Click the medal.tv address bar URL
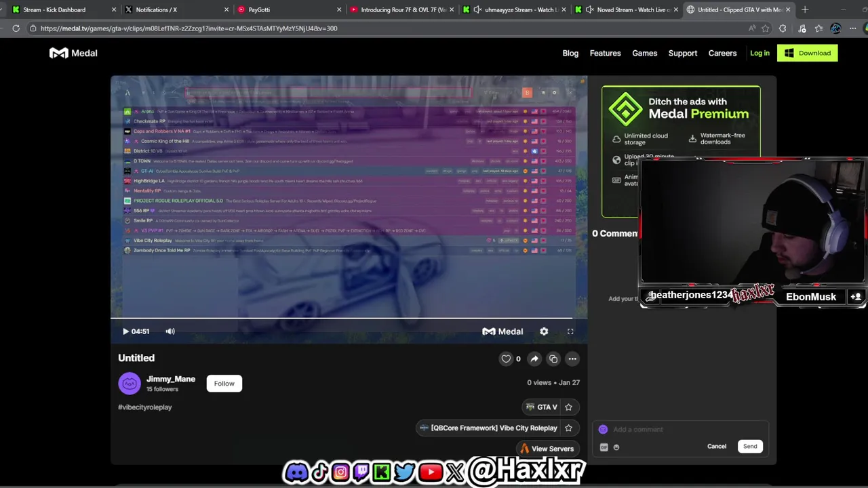The height and width of the screenshot is (488, 868). click(x=189, y=28)
